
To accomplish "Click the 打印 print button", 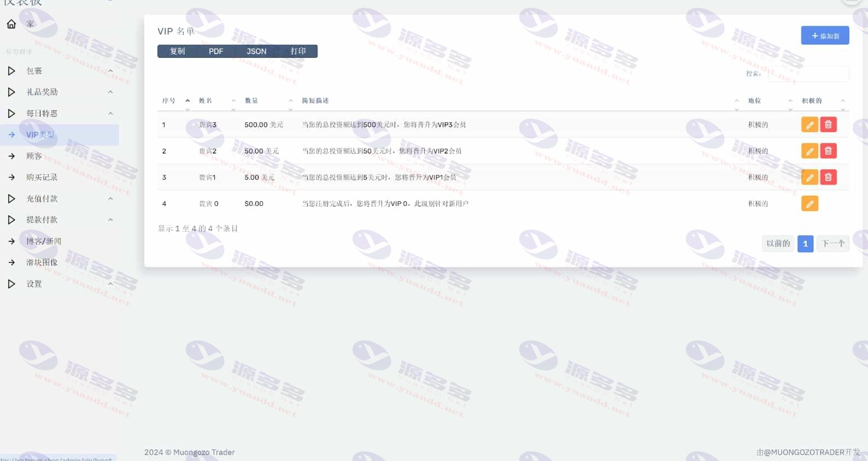I will point(298,51).
